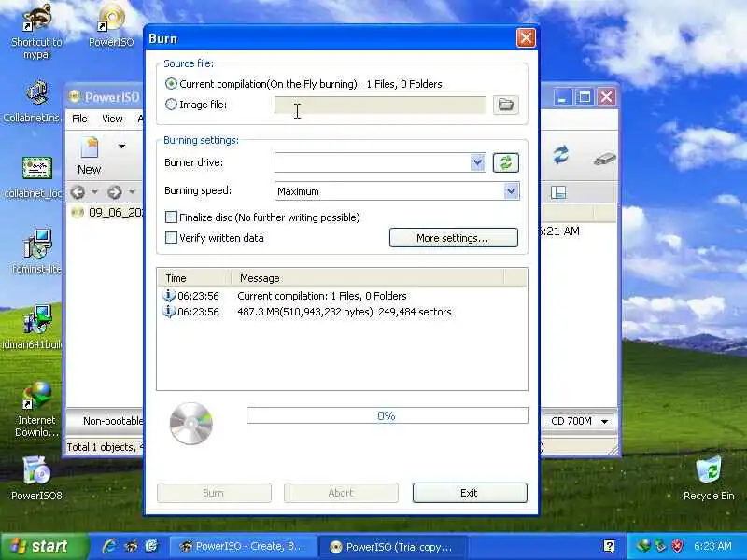747x560 pixels.
Task: Switch to PowerISO (Trial copy) taskbar button
Action: 392,546
